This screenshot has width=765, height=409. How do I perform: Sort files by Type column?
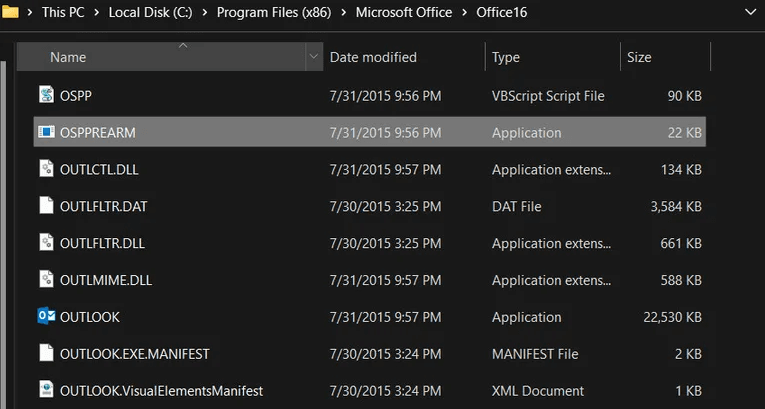tap(506, 57)
